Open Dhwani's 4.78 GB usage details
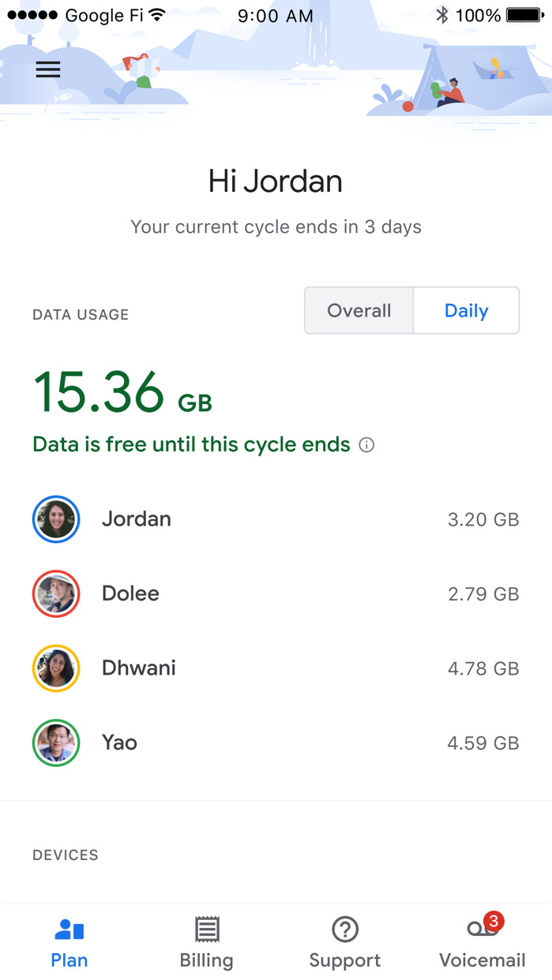The image size is (552, 980). point(483,668)
